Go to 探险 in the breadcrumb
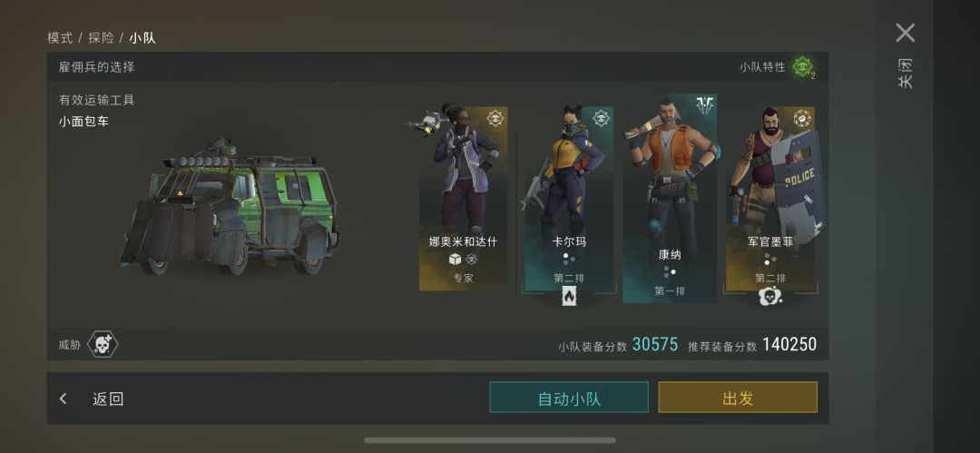 (101, 37)
